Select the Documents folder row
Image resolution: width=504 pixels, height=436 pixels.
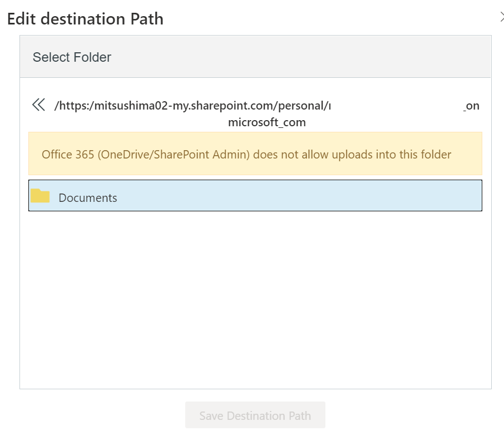tap(255, 196)
